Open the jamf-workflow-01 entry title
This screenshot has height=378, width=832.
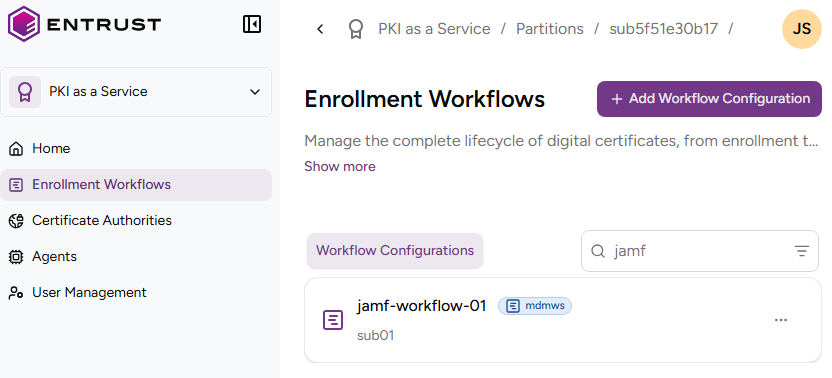422,306
